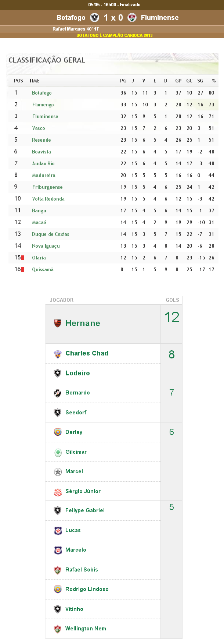
Task: Click the red relegation marker beside Olaria
Action: click(22, 258)
